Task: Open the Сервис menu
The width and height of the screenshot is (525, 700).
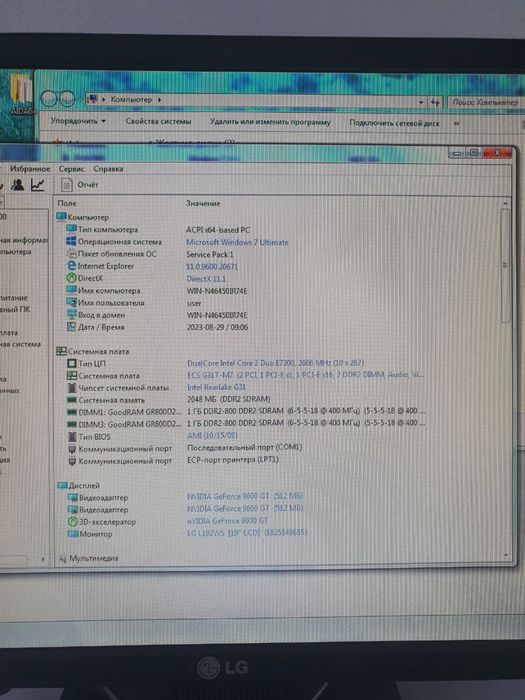Action: [x=71, y=169]
